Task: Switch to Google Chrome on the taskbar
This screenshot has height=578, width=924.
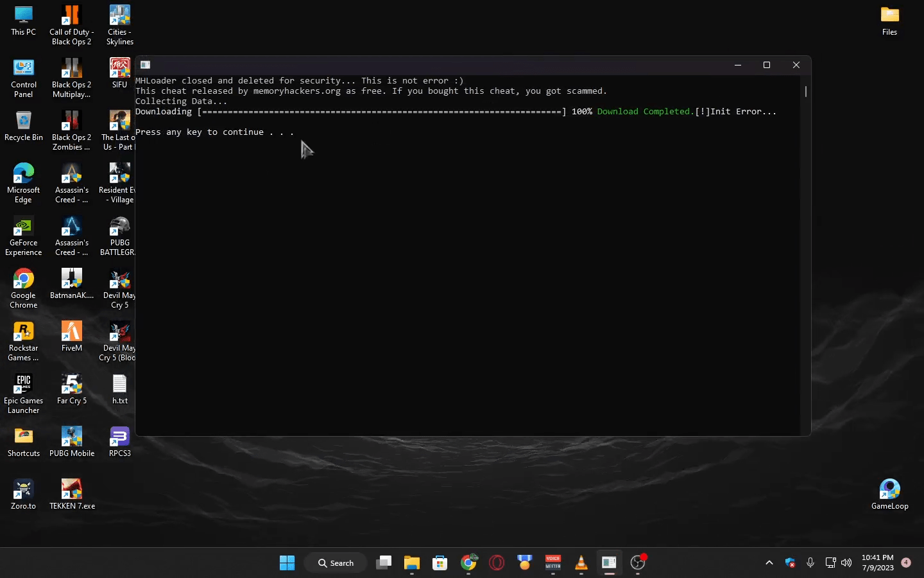Action: click(468, 563)
